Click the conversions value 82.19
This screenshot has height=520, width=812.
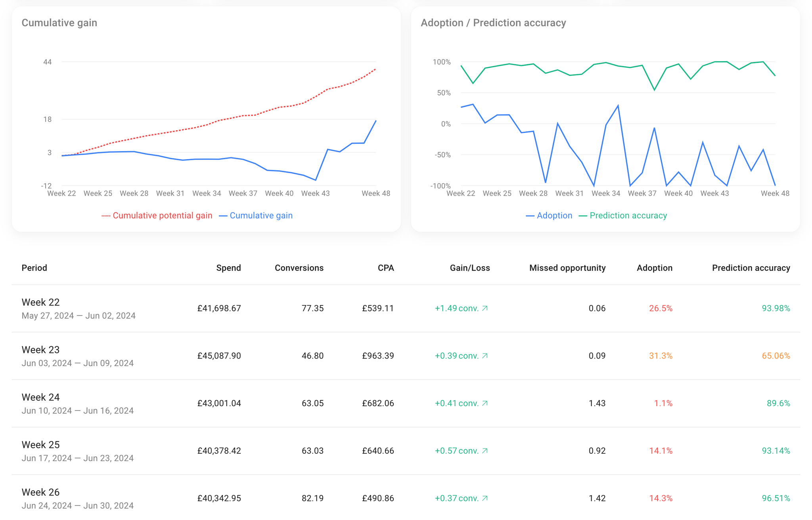(312, 498)
